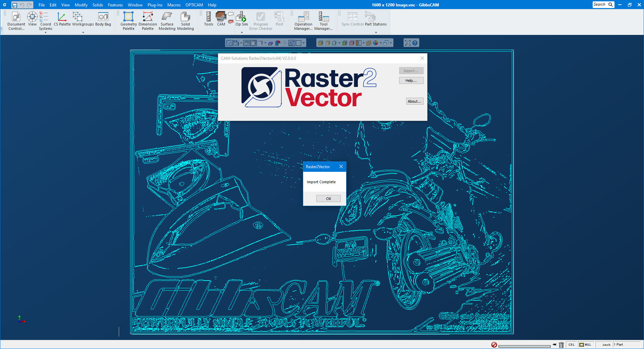Toggle the CS1 coordinate system indicator
The height and width of the screenshot is (349, 644).
[x=571, y=345]
